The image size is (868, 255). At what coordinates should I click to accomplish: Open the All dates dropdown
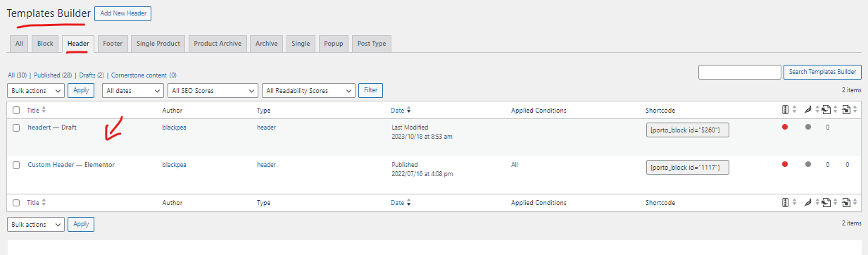133,90
